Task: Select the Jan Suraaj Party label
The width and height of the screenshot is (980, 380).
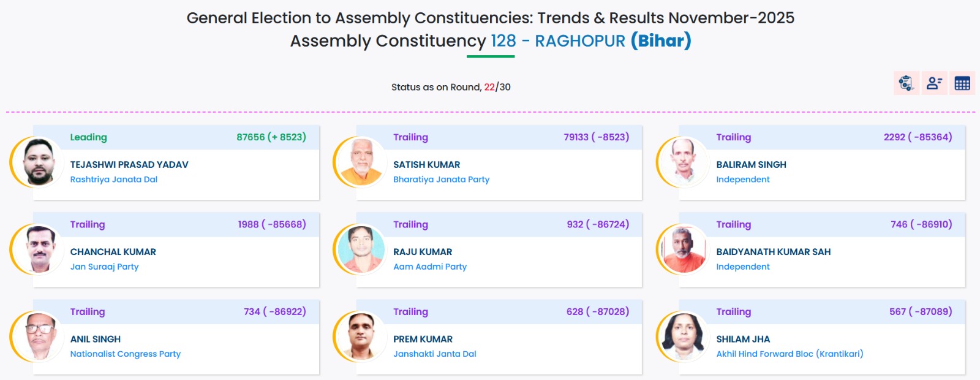Action: point(104,267)
